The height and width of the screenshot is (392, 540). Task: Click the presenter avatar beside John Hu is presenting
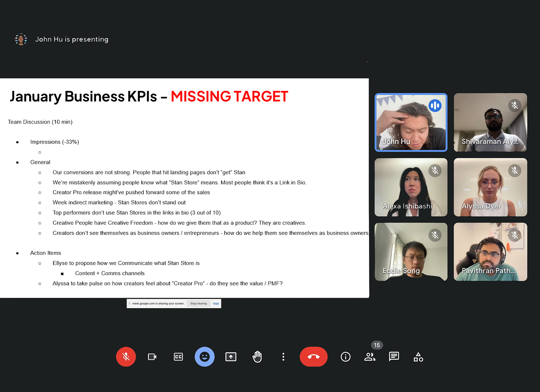[21, 39]
